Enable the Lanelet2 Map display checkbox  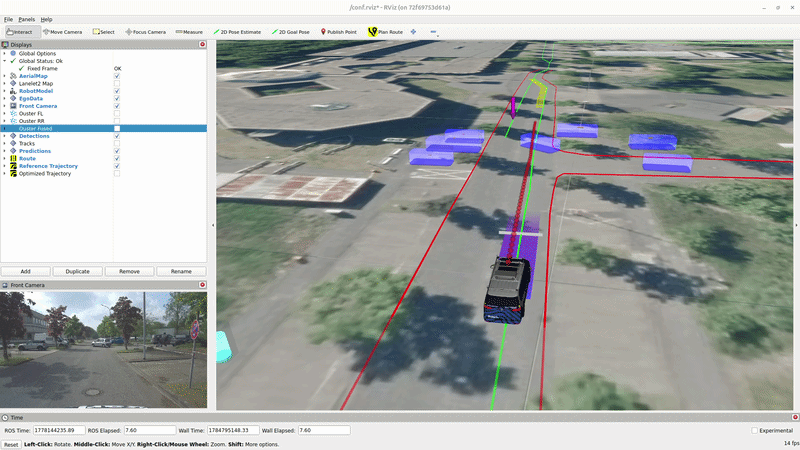[x=117, y=83]
